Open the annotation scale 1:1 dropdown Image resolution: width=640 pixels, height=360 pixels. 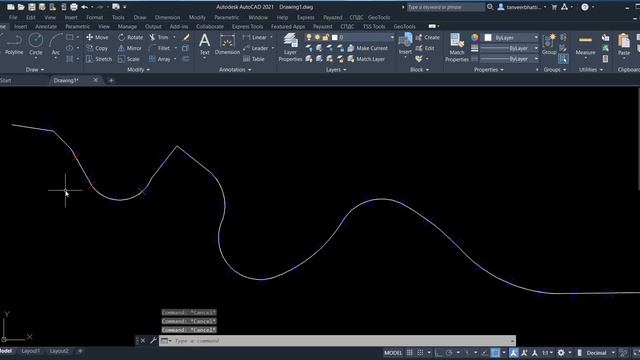547,353
